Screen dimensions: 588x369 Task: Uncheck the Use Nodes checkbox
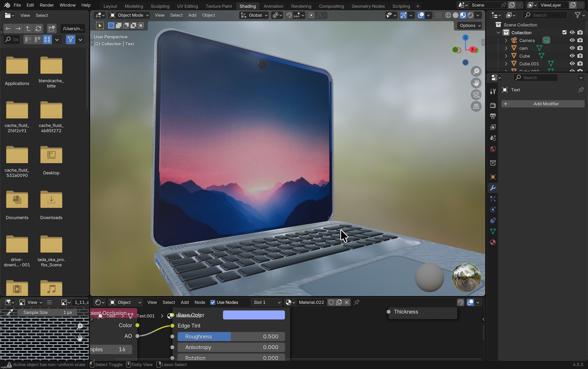coord(213,302)
